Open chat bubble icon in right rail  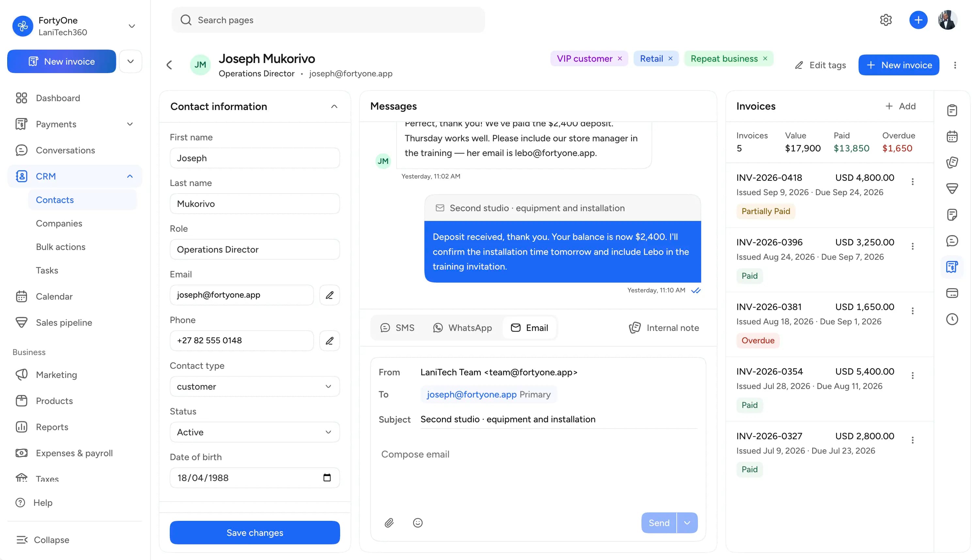(952, 241)
